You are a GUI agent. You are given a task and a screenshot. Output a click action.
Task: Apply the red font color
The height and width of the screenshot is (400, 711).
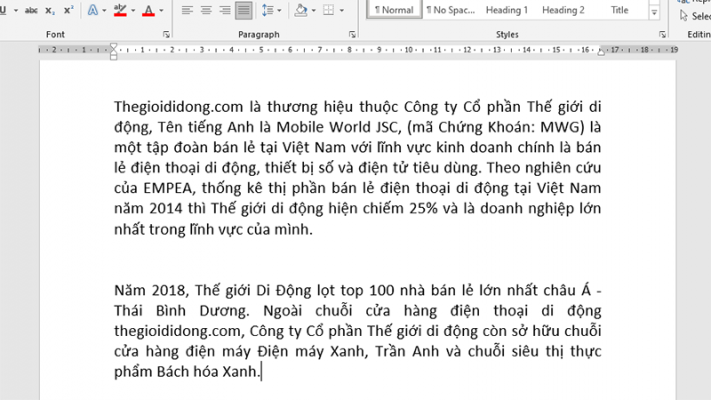click(x=148, y=10)
